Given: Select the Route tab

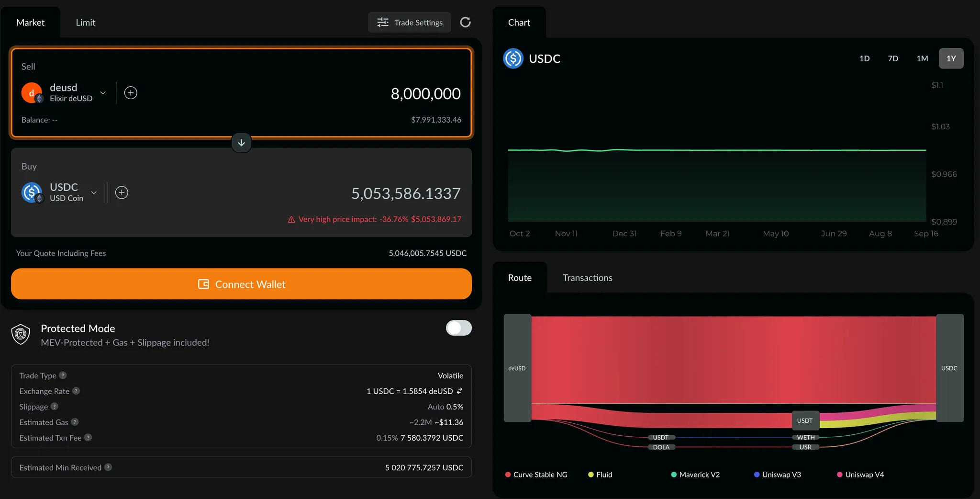Looking at the screenshot, I should tap(520, 278).
